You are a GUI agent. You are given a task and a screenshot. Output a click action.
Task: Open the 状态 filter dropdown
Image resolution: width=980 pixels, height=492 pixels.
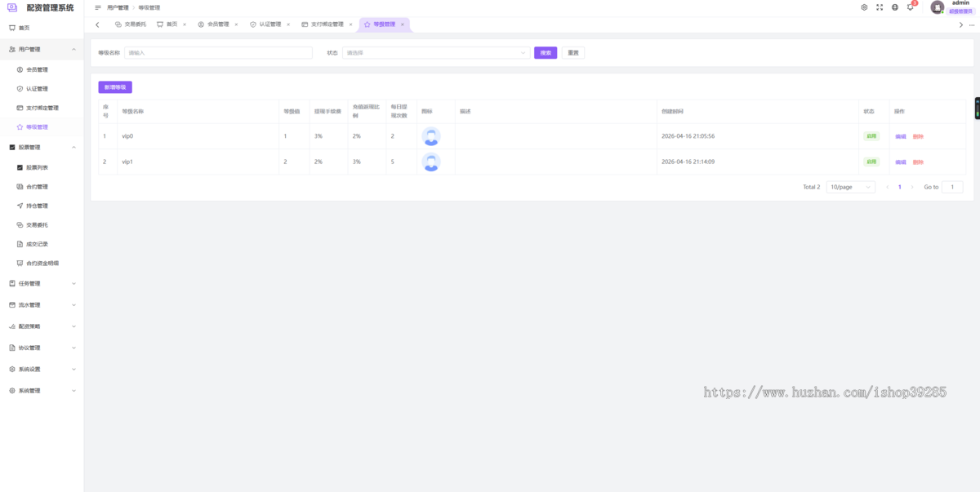pyautogui.click(x=436, y=53)
